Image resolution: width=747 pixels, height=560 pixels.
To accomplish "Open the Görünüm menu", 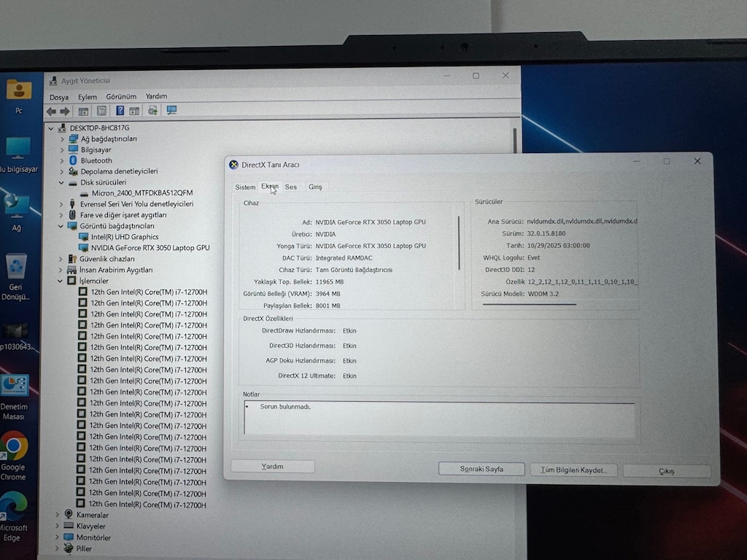I will (121, 96).
